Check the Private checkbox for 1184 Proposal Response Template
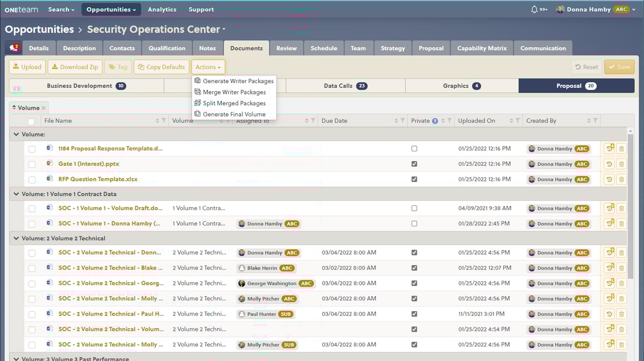 (x=414, y=149)
